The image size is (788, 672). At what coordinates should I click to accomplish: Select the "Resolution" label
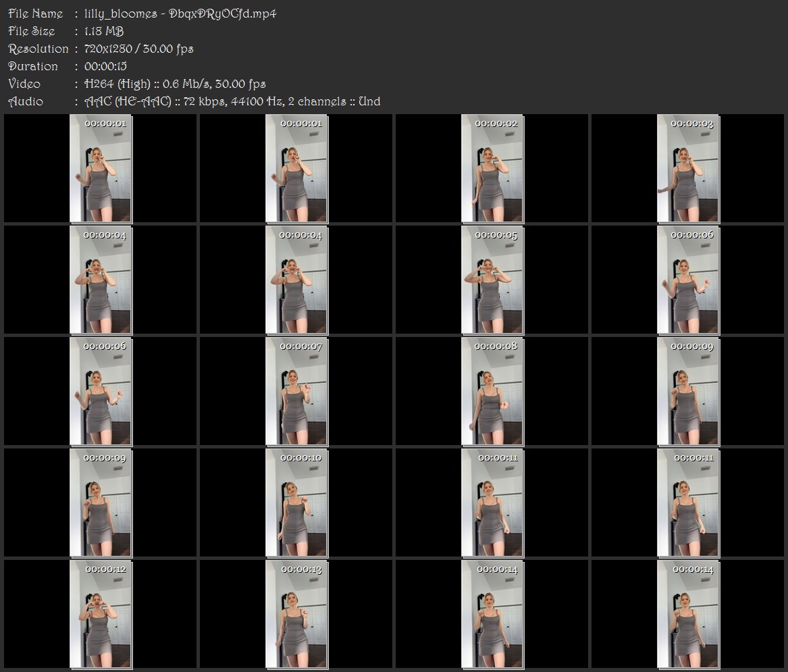click(x=38, y=49)
